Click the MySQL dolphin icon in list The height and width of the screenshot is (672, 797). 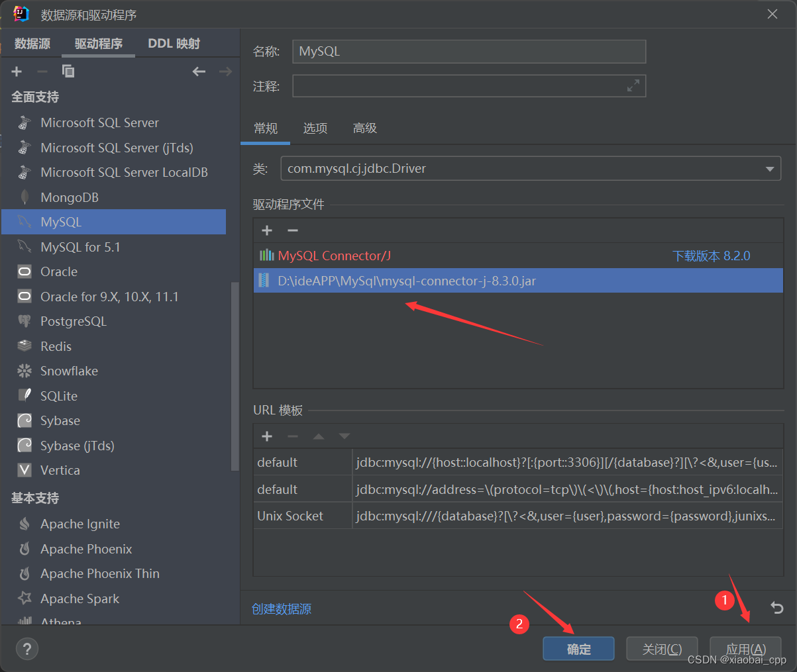25,222
